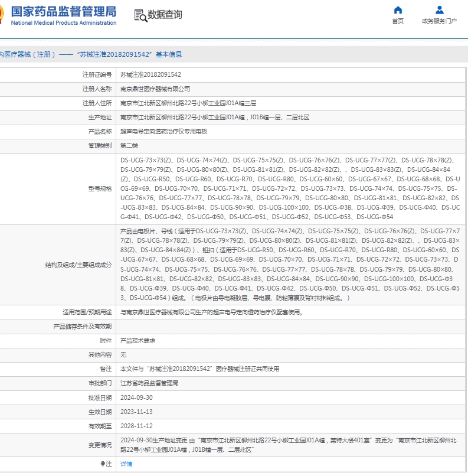Select the 生产地址 label cell
The width and height of the screenshot is (468, 476).
point(100,118)
